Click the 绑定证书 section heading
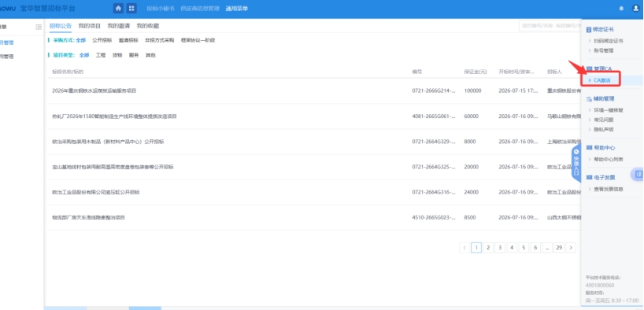Image resolution: width=644 pixels, height=310 pixels. click(604, 30)
